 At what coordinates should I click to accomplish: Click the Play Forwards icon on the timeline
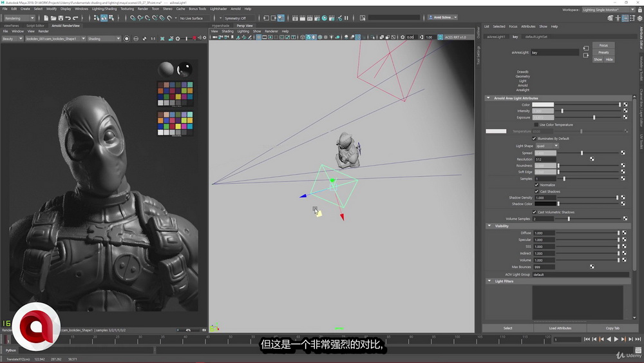pyautogui.click(x=616, y=340)
